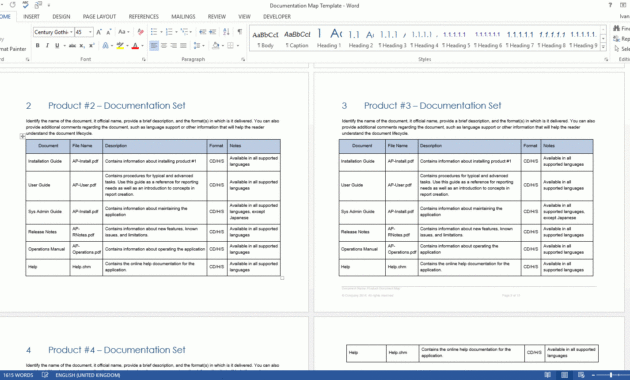The height and width of the screenshot is (380, 630).
Task: Click the Grow Font icon
Action: [x=99, y=32]
